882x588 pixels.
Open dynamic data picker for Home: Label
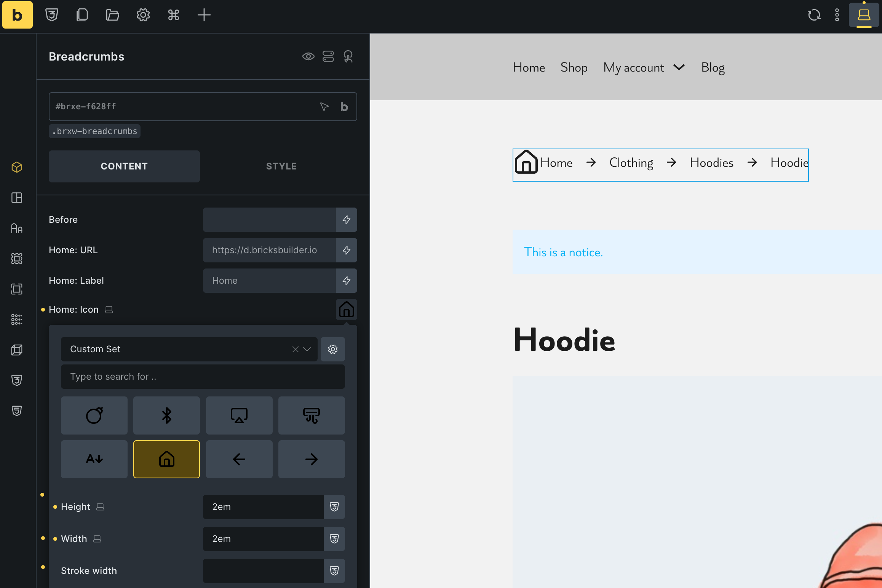346,281
